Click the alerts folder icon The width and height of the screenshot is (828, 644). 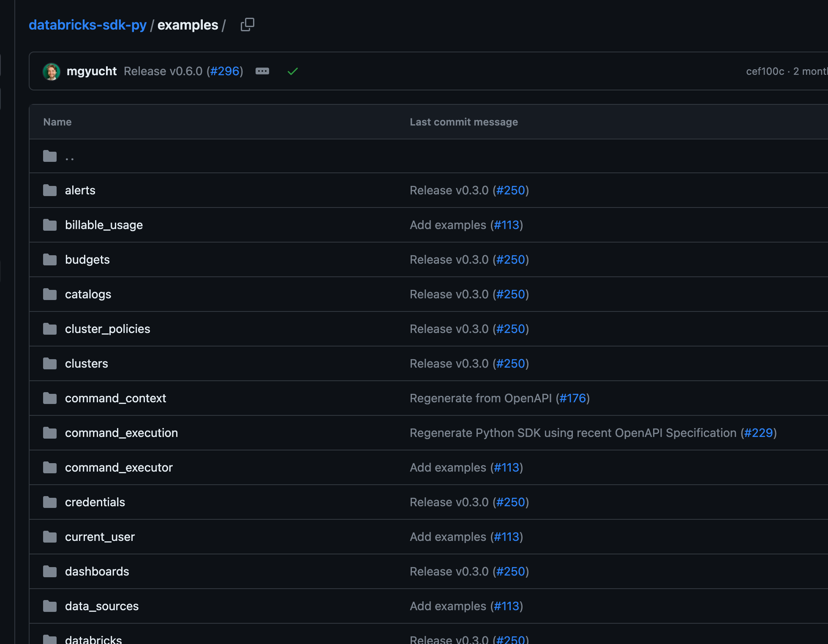coord(50,190)
